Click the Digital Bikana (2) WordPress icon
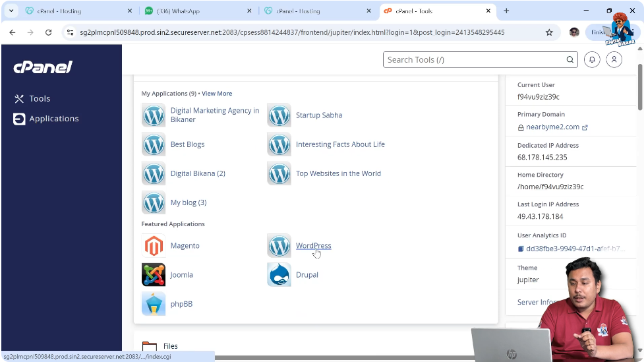644x362 pixels. coord(154,173)
